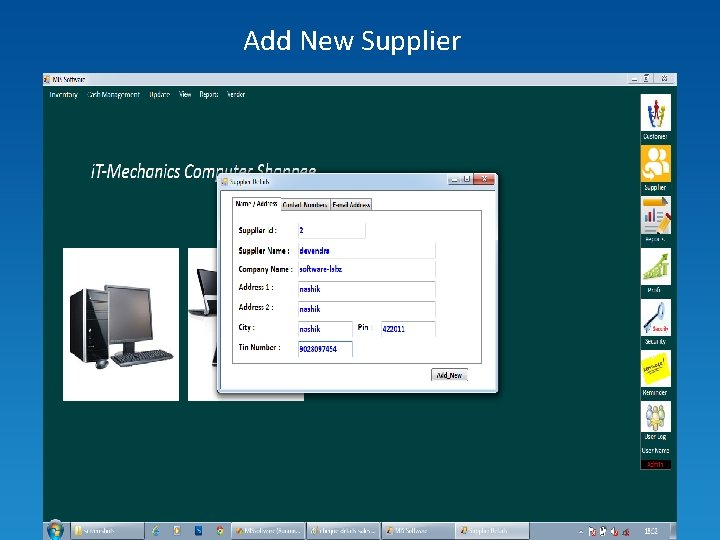Click the Windows Start orb
Image resolution: width=720 pixels, height=540 pixels.
coord(55,530)
